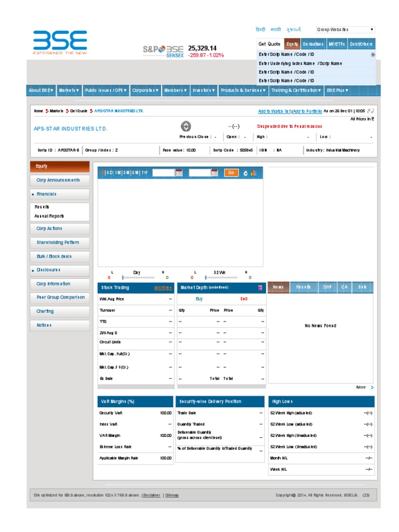Open the Members menu
This screenshot has width=399, height=532.
coord(176,90)
